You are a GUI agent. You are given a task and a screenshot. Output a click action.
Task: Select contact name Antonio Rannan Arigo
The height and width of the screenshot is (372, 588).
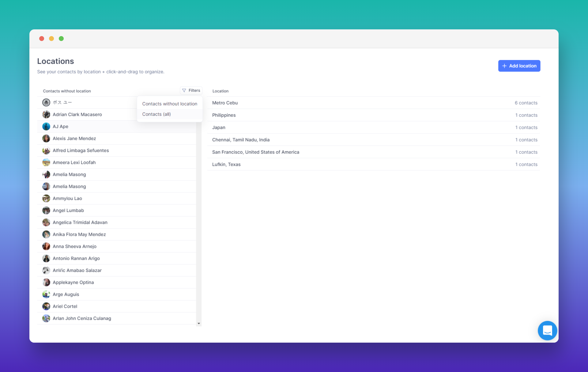[x=76, y=258]
